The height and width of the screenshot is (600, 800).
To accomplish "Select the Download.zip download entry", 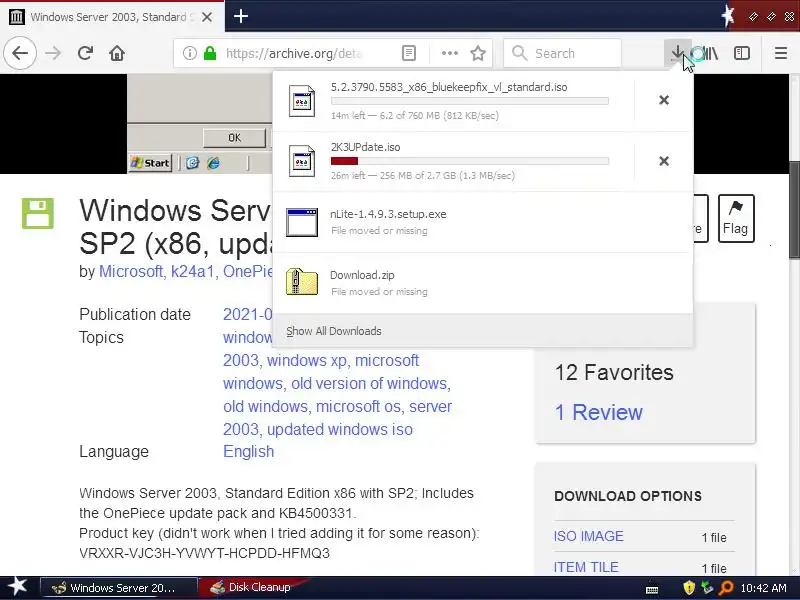I will [483, 283].
